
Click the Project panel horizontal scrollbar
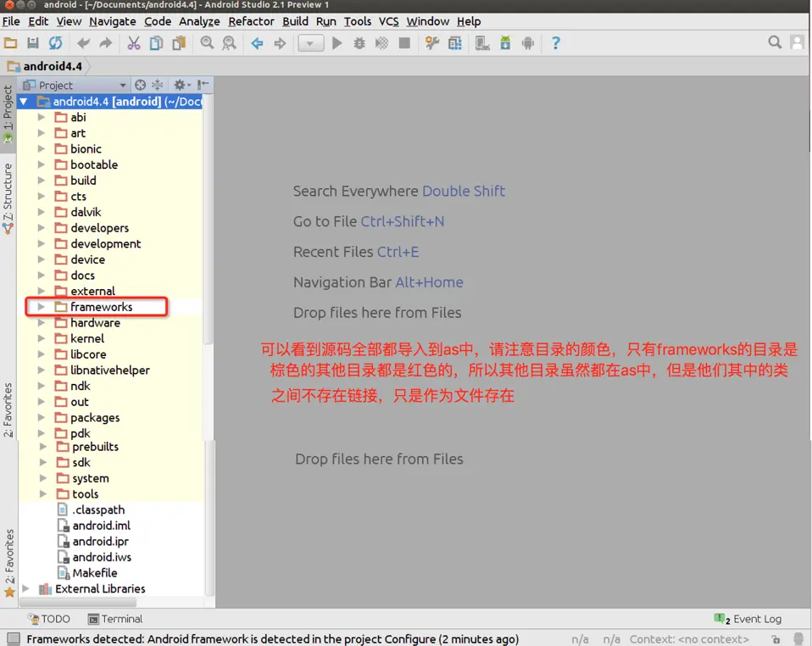point(78,603)
